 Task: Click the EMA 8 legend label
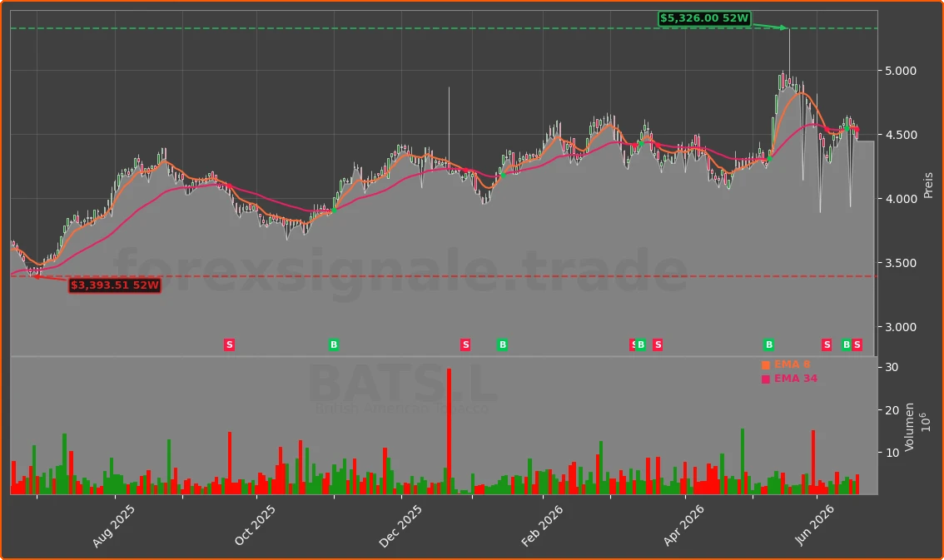792,364
